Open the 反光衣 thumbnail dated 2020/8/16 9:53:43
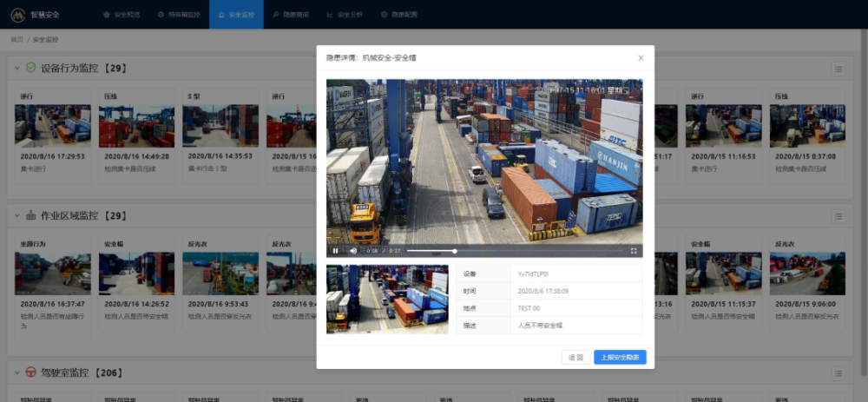 (x=220, y=273)
